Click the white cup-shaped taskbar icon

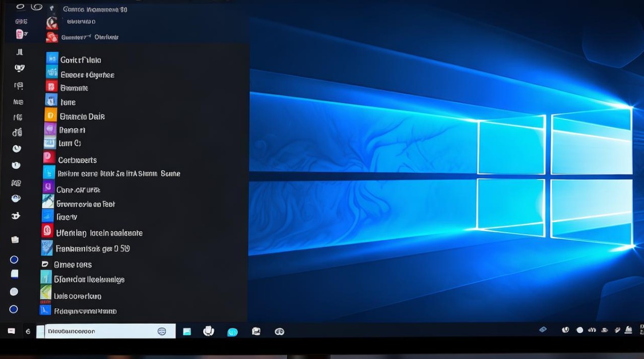tap(208, 331)
